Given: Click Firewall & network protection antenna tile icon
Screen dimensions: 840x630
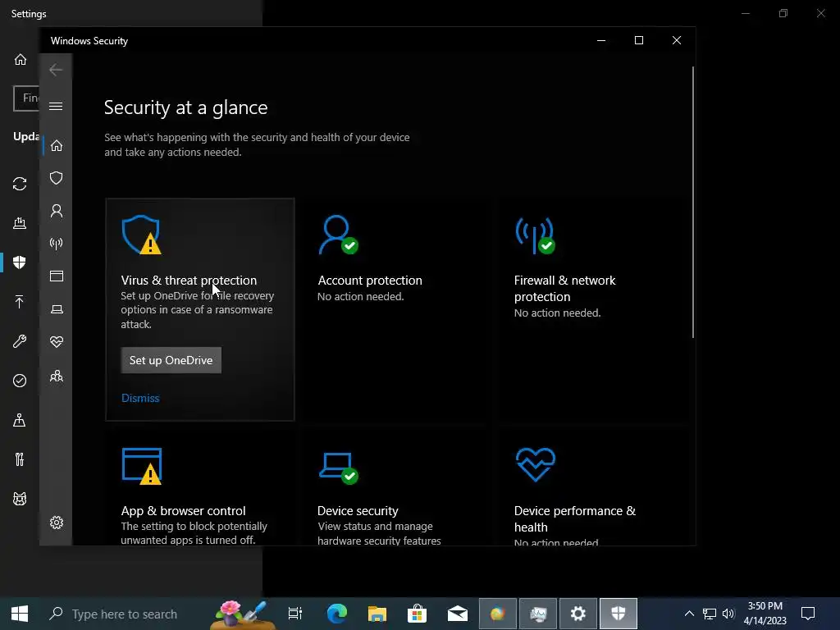Looking at the screenshot, I should [535, 235].
